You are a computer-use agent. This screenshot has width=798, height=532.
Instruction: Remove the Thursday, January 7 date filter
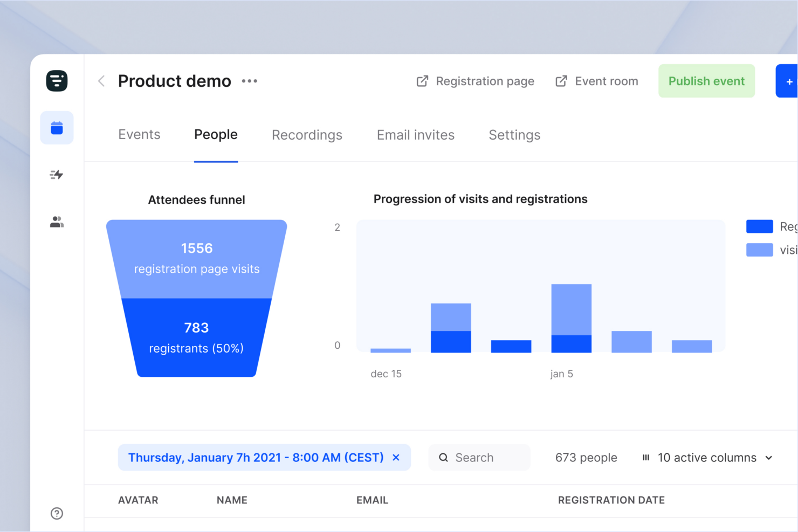click(x=396, y=458)
